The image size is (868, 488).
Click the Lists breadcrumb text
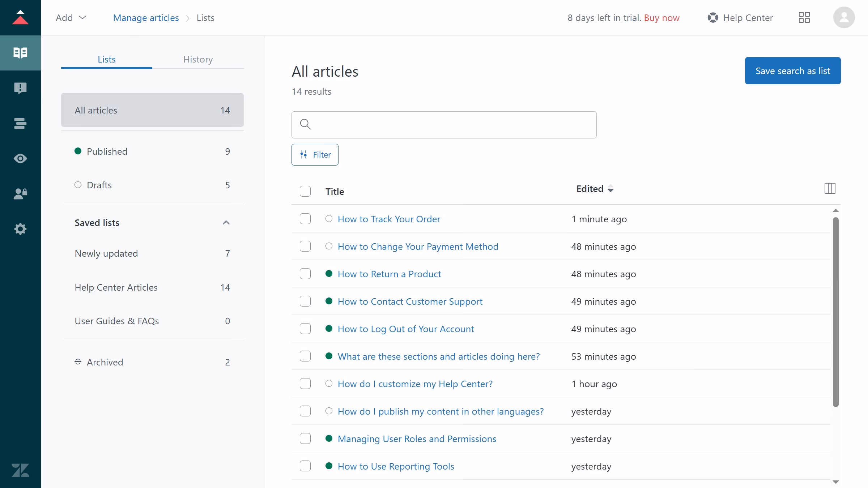205,18
